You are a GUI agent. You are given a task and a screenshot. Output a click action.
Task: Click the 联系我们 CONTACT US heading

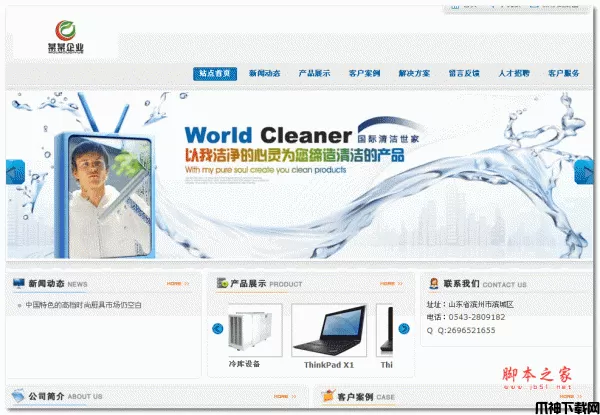485,284
